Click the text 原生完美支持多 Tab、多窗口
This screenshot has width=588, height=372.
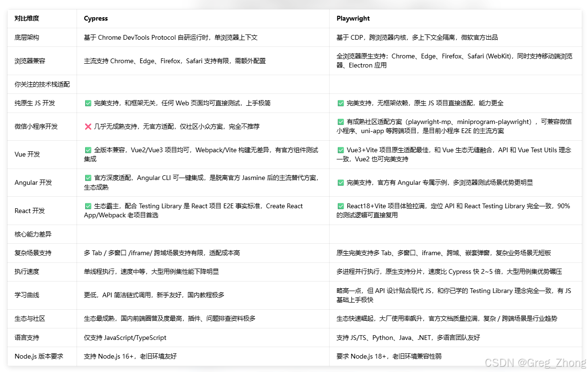(x=377, y=253)
